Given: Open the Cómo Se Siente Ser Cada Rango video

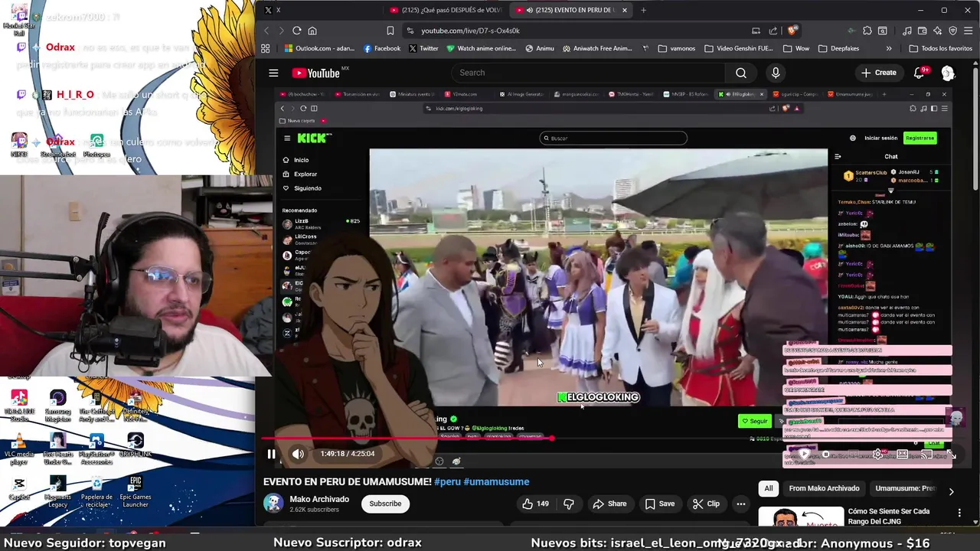Looking at the screenshot, I should [x=888, y=516].
